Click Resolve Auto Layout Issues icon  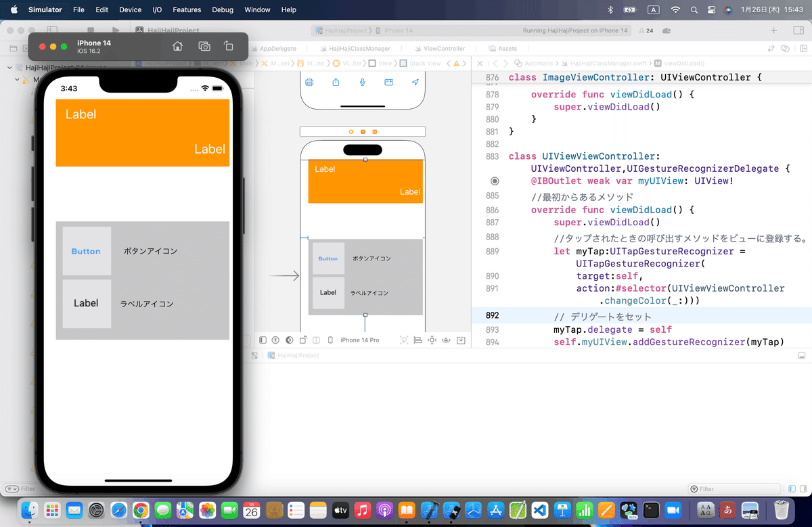click(x=447, y=340)
